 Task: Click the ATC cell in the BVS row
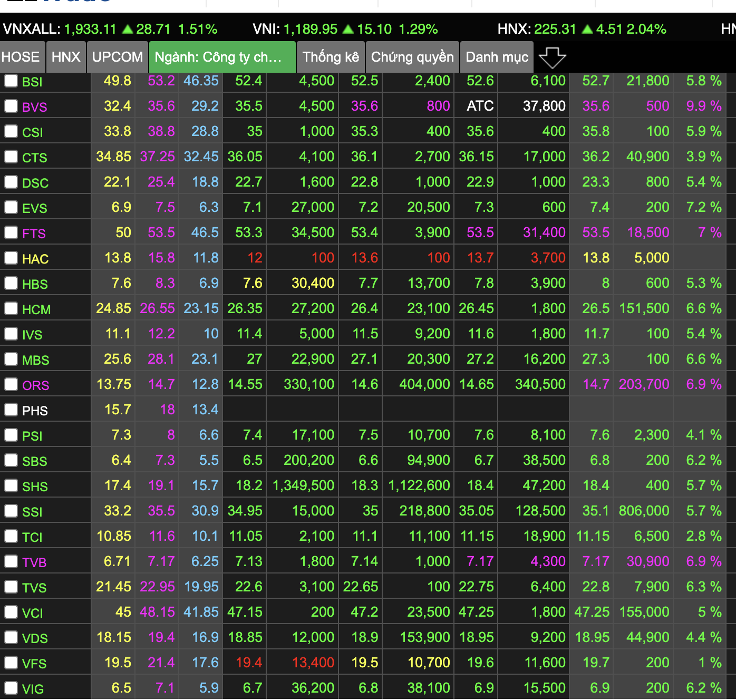[480, 106]
